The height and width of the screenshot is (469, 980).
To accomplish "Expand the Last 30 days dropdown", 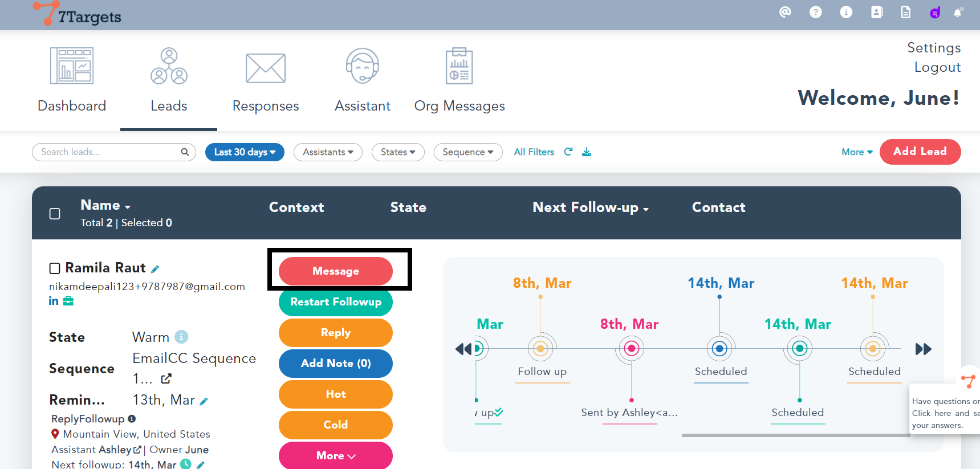I will coord(245,152).
